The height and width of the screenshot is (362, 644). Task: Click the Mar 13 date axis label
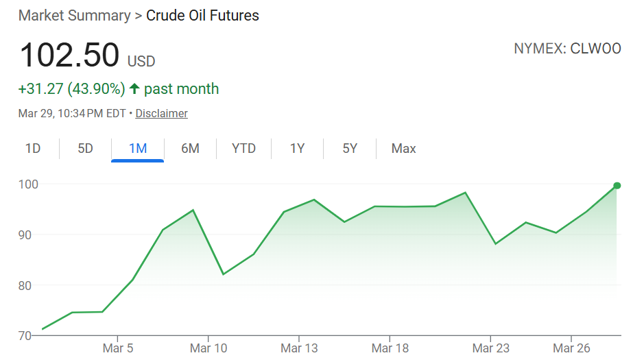point(299,348)
